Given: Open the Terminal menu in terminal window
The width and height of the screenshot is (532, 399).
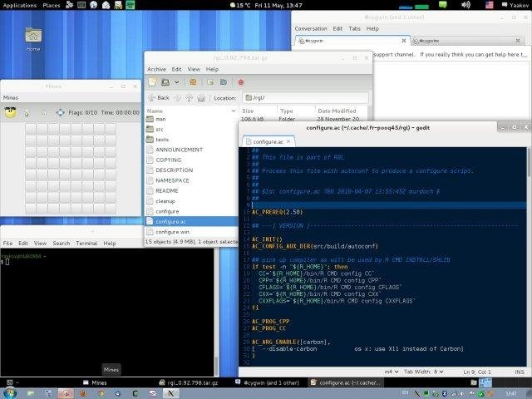Looking at the screenshot, I should point(86,243).
